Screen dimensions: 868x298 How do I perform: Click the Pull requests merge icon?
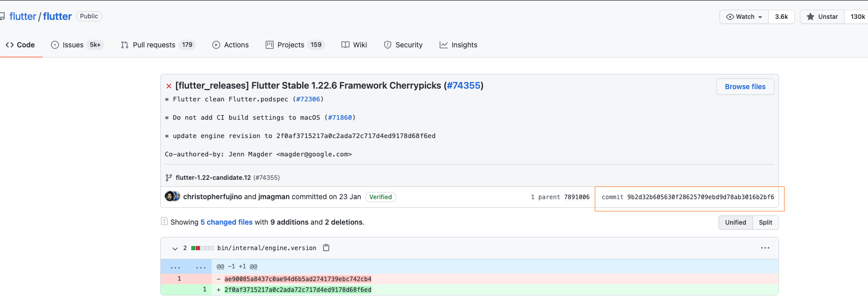click(125, 45)
